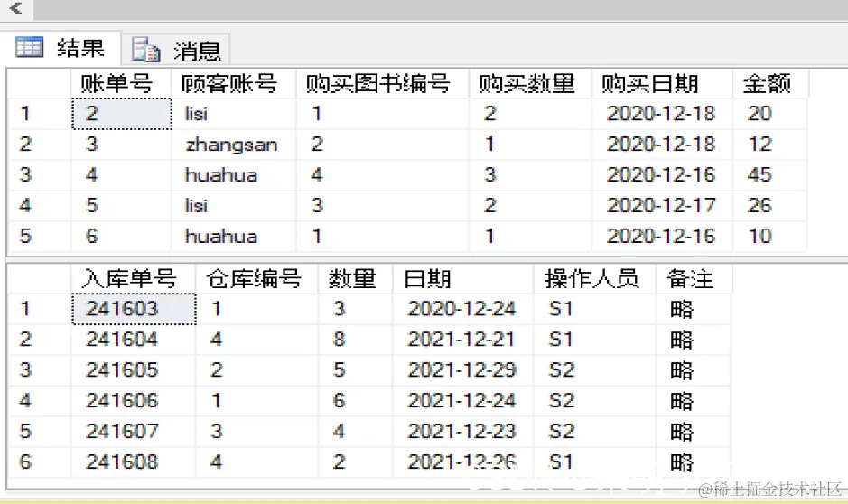Select the S1 operator cell in the 241604 row
Screen dimensions: 848x504
click(595, 340)
